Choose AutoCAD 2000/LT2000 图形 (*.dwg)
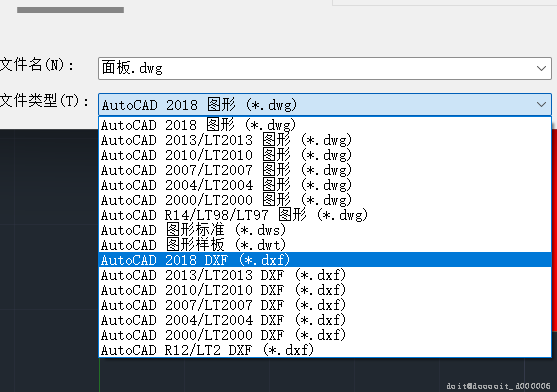Image resolution: width=557 pixels, height=392 pixels. click(325, 200)
